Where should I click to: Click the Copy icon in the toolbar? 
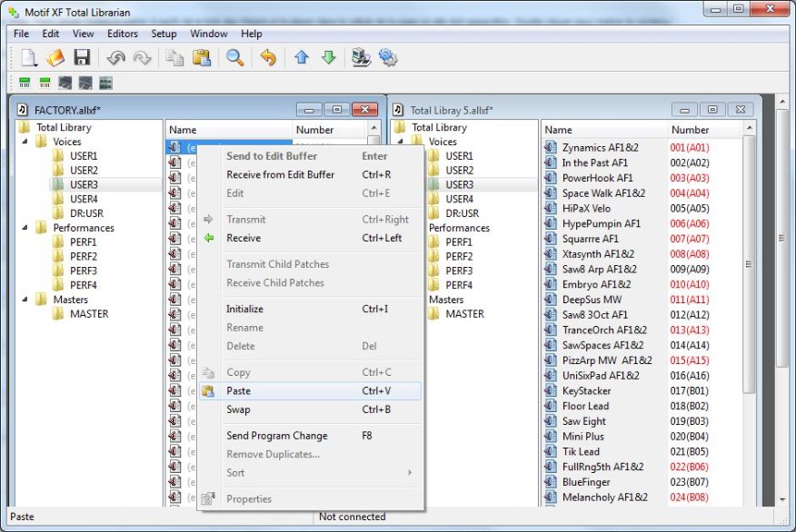[x=175, y=58]
